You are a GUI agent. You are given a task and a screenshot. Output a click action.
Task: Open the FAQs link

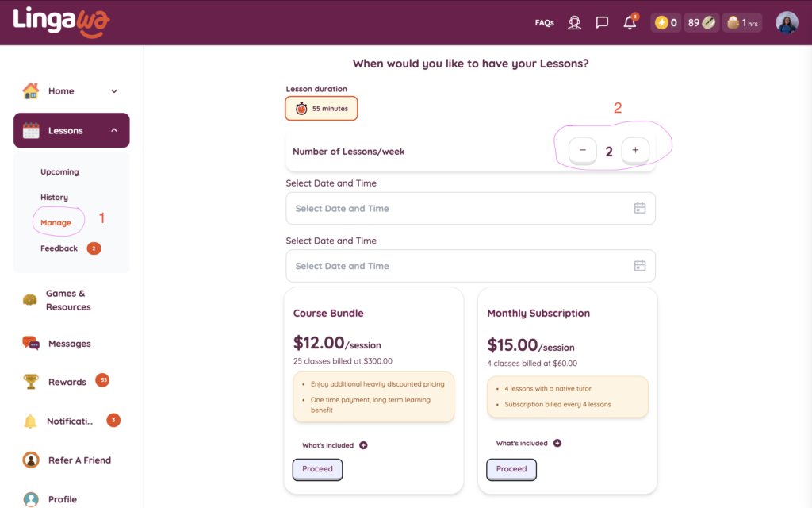pyautogui.click(x=544, y=23)
